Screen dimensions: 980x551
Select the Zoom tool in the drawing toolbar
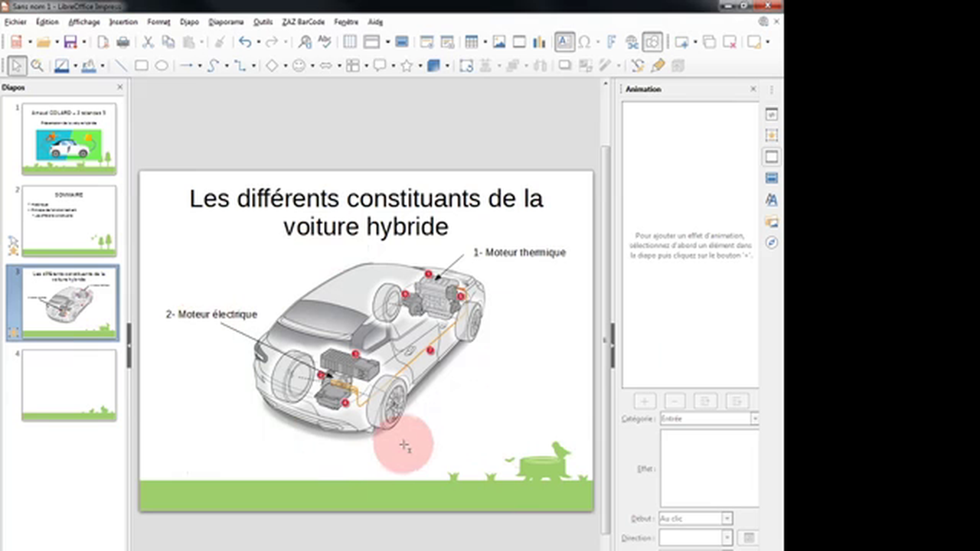tap(37, 65)
